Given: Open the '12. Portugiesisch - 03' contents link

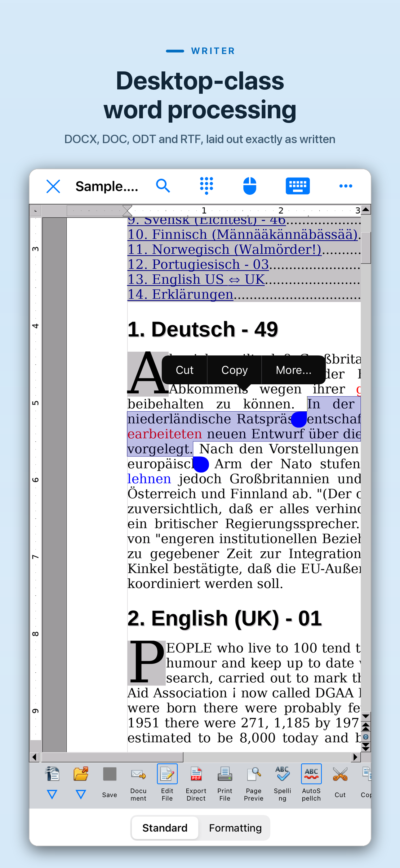Looking at the screenshot, I should click(x=198, y=264).
